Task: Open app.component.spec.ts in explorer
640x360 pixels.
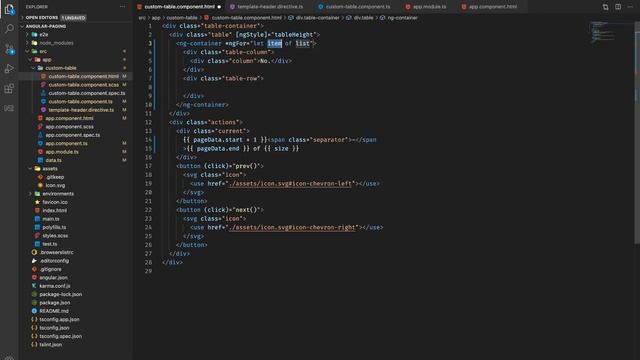Action: point(72,135)
